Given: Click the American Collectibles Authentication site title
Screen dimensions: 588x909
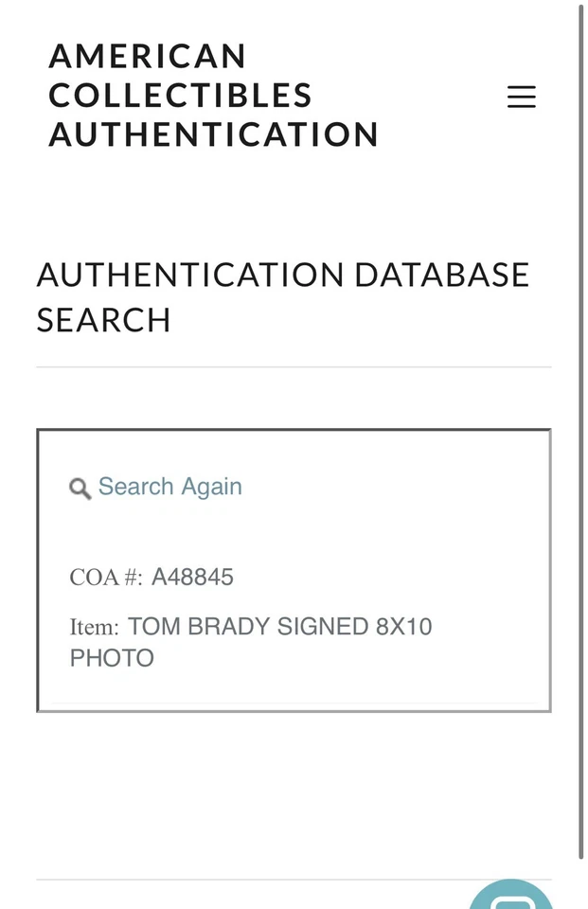Looking at the screenshot, I should 213,95.
